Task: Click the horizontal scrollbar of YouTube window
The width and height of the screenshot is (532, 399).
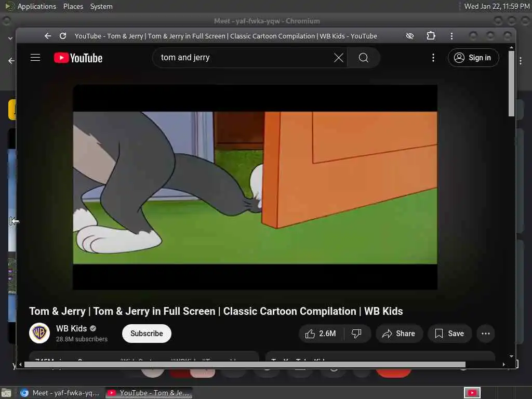Action: pos(245,364)
